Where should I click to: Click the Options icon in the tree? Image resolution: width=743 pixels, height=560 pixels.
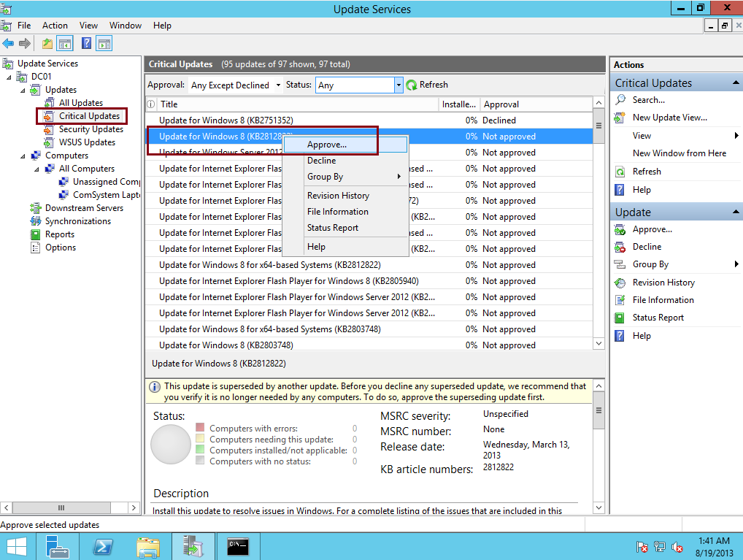(36, 248)
